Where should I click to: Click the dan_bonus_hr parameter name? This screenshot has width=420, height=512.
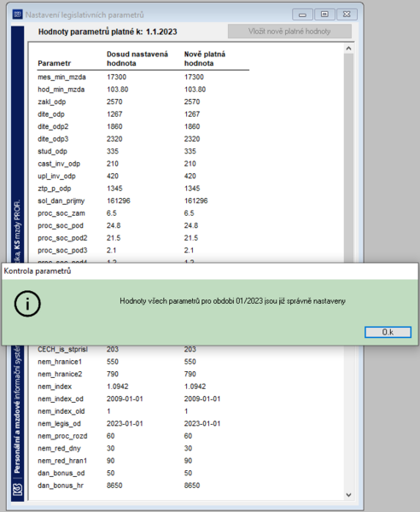point(61,486)
